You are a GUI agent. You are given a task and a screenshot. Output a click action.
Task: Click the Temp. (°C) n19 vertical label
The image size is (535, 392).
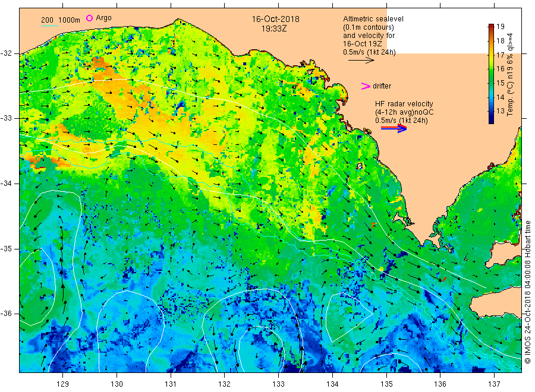(x=510, y=75)
